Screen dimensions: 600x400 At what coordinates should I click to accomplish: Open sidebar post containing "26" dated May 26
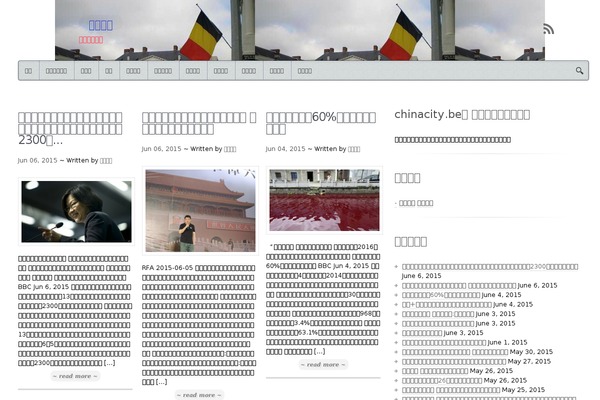point(442,380)
